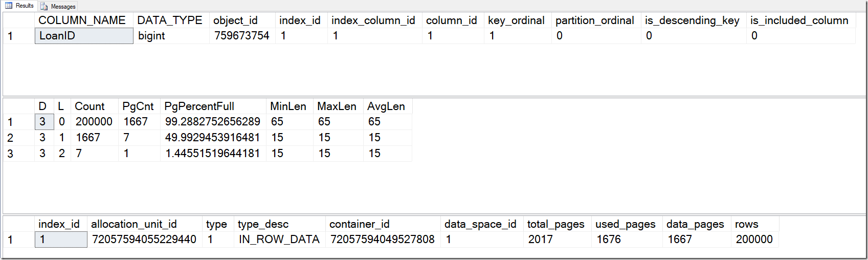Select PgPercentFull value 49.9929453916481
This screenshot has width=868, height=260.
coord(212,138)
